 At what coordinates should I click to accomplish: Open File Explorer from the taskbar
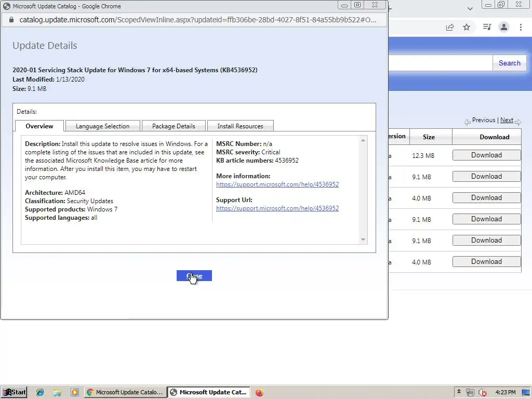[57, 392]
